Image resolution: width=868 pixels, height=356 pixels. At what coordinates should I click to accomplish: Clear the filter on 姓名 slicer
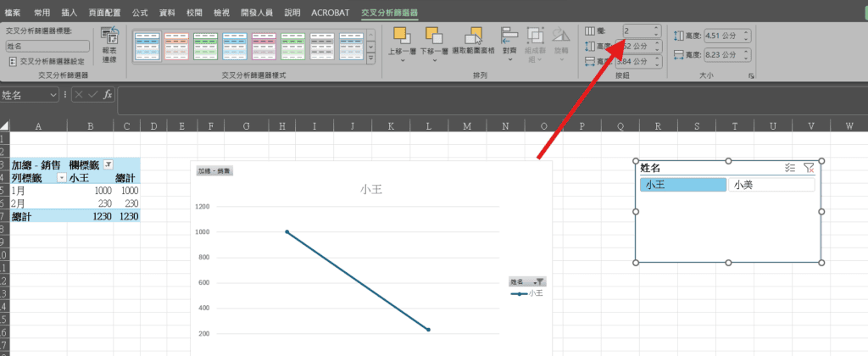click(x=809, y=168)
